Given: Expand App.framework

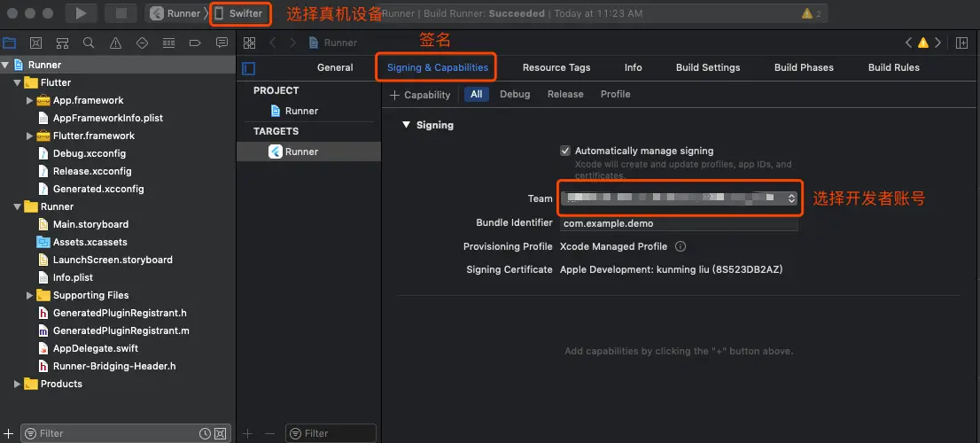Looking at the screenshot, I should point(28,100).
